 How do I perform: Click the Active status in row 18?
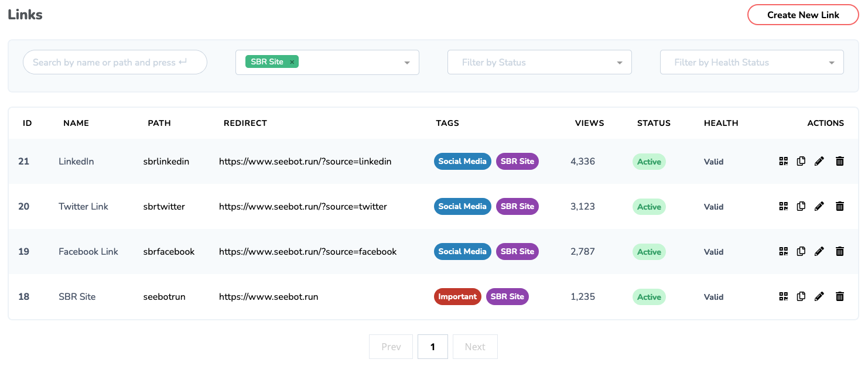click(x=649, y=297)
